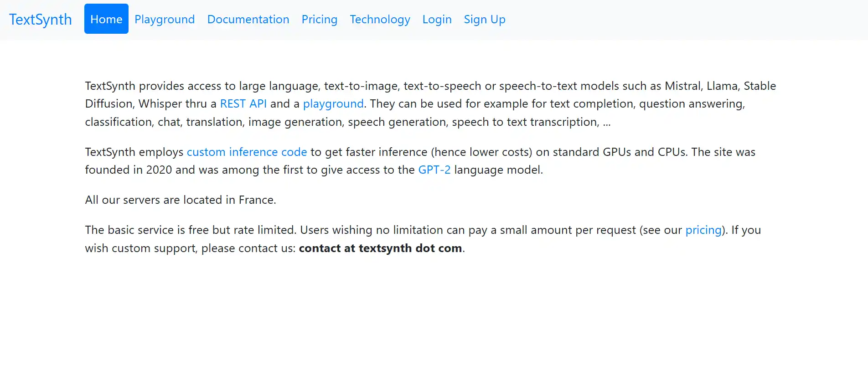This screenshot has width=868, height=382.
Task: Follow the GPT-2 link
Action: 434,170
